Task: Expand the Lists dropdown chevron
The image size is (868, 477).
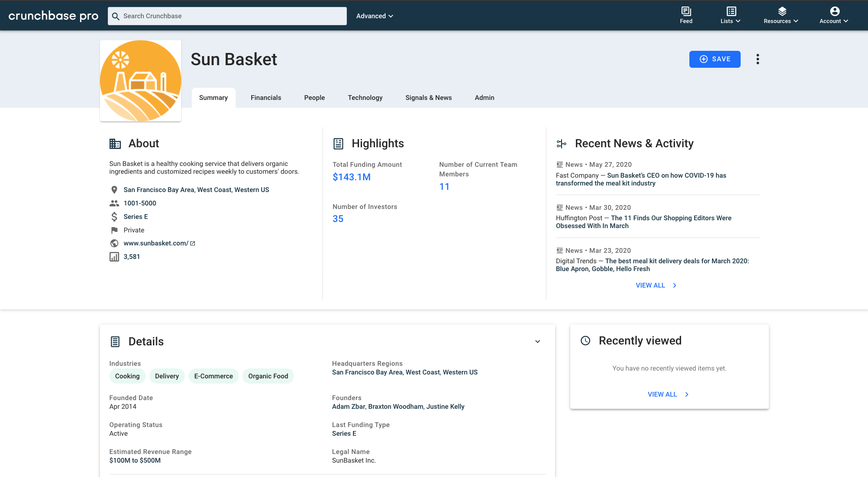Action: tap(738, 21)
